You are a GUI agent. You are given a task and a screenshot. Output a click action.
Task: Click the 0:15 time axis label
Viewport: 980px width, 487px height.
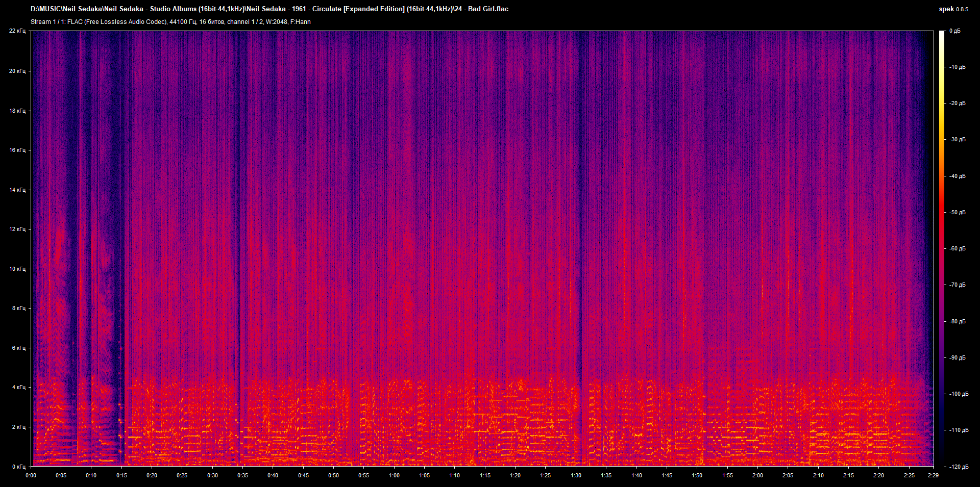pyautogui.click(x=121, y=475)
